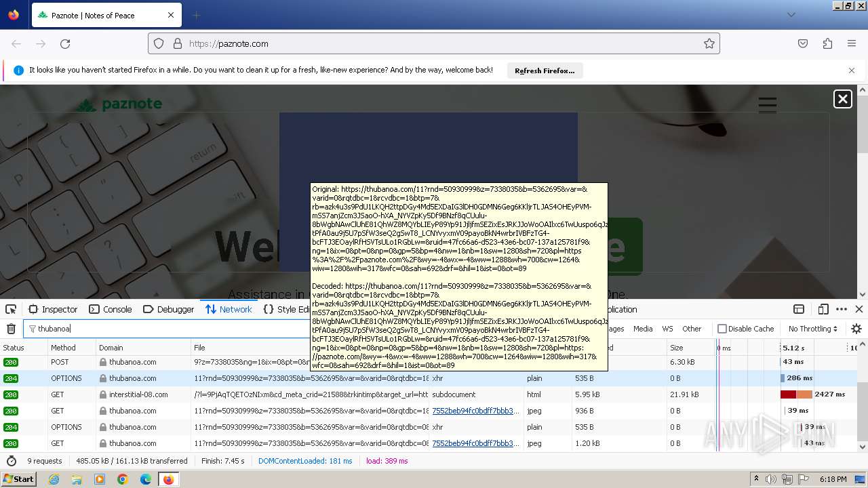This screenshot has width=868, height=488.
Task: Go back using the back arrow
Action: [16, 43]
